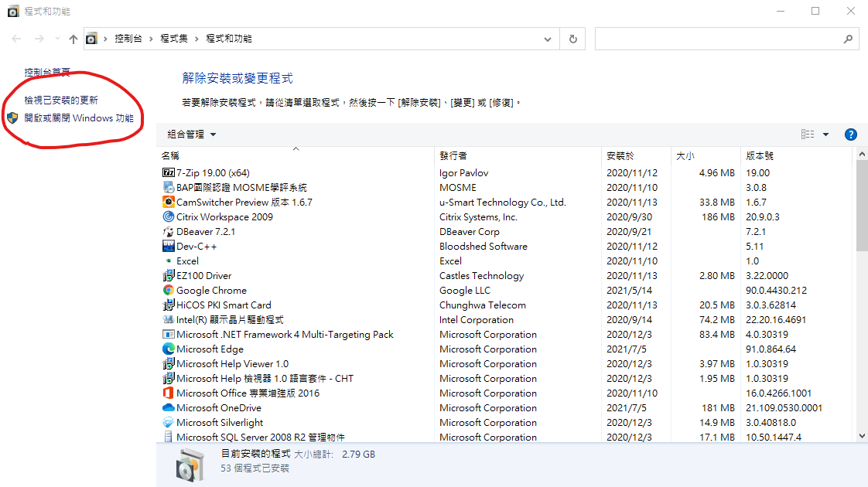Click the 186 MB size cell
868x487 pixels.
pos(718,217)
